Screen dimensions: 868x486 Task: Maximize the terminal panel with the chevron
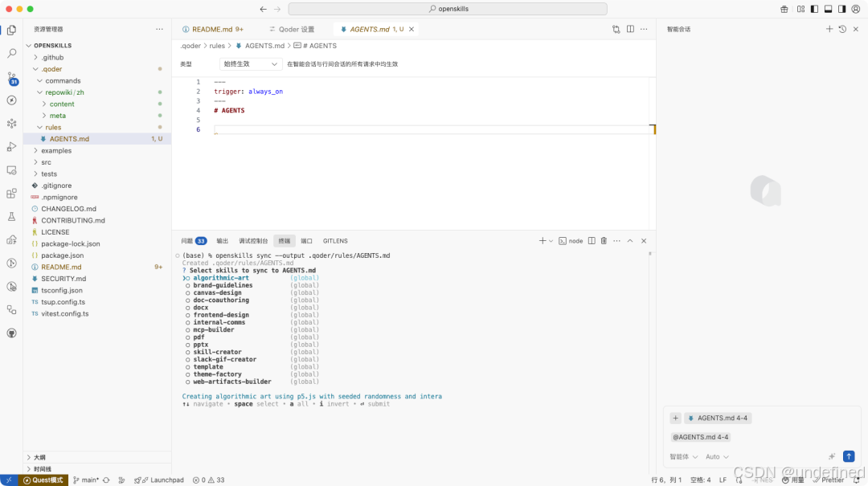[630, 241]
